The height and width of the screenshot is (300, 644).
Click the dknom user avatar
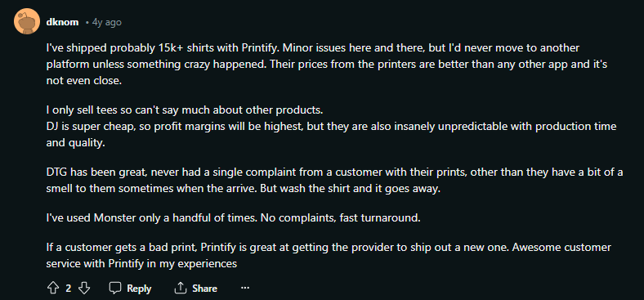coord(27,22)
